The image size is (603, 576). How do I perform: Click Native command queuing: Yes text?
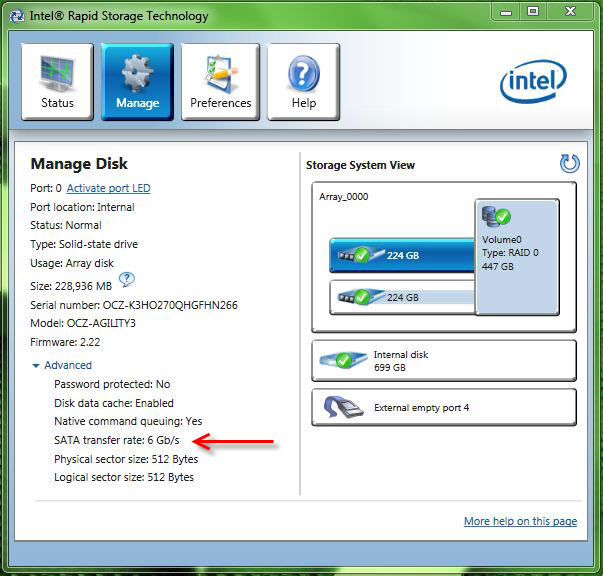[128, 421]
